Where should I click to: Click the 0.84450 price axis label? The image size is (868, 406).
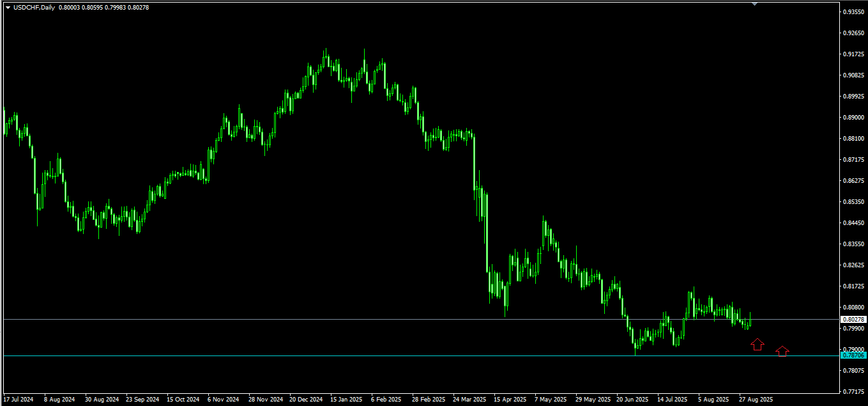point(854,223)
